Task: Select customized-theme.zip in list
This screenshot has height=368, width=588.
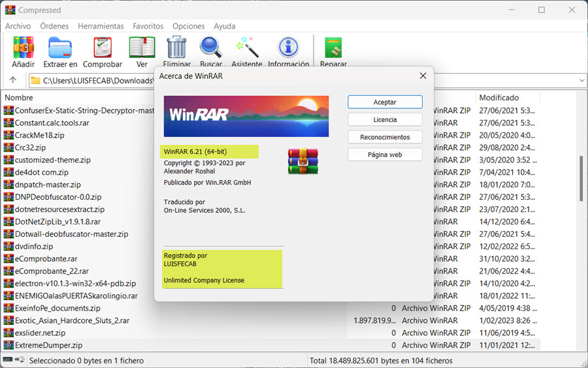Action: [53, 160]
